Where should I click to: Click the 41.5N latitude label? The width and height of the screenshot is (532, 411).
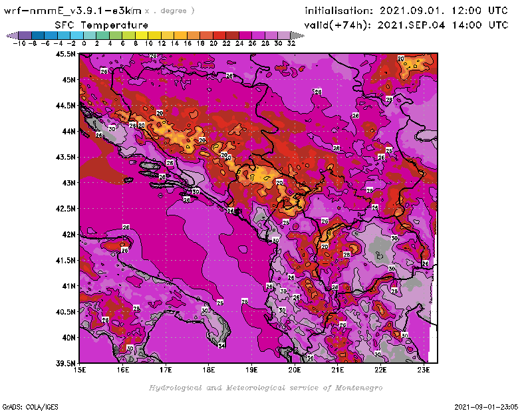65,260
